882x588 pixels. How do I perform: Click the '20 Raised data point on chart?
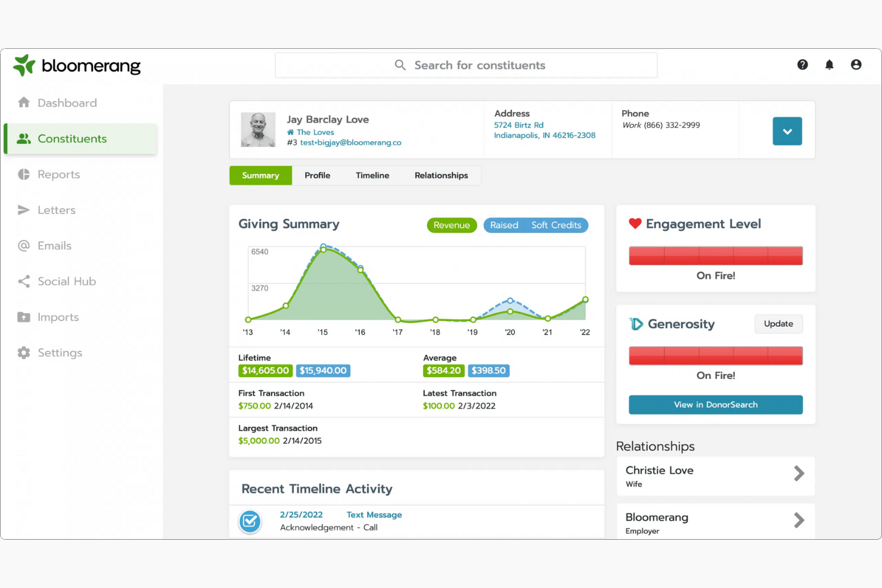pos(510,301)
